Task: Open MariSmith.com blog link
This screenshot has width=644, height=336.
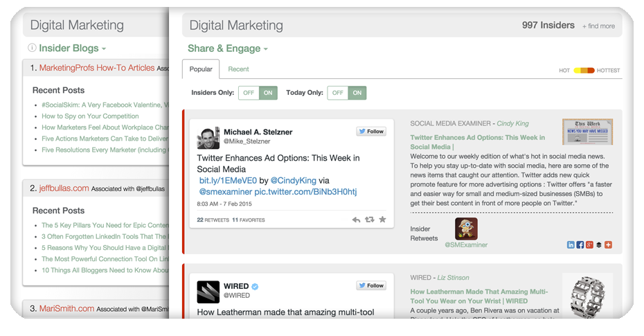Action: (x=66, y=308)
